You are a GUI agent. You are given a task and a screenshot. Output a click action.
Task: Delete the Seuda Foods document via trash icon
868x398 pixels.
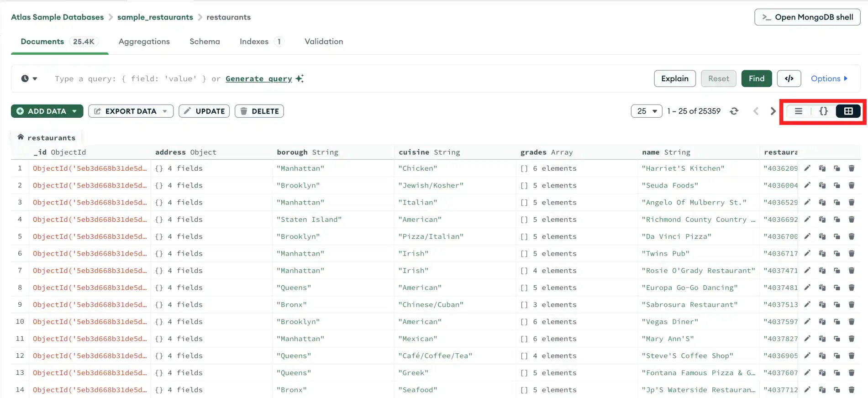852,185
